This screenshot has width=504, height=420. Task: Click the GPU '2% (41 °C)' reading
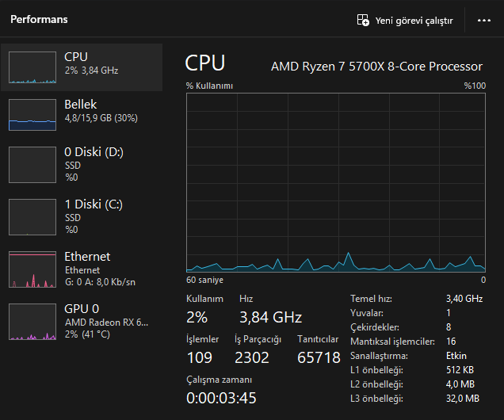[87, 334]
